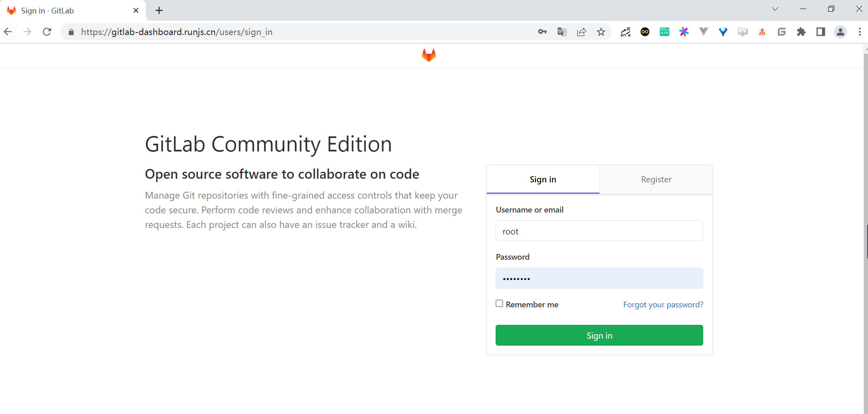Open the Chrome profile avatar menu
The width and height of the screenshot is (868, 414).
(x=840, y=32)
